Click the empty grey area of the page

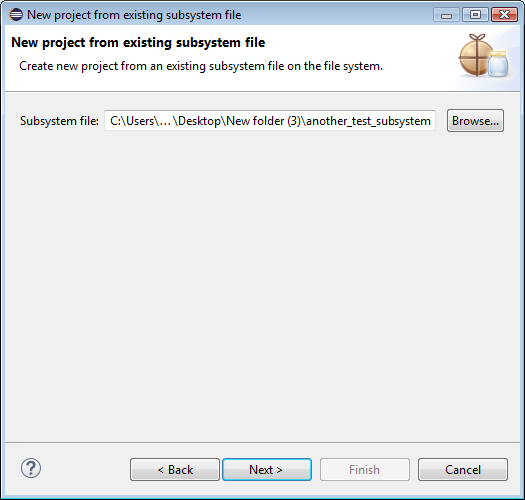[262, 285]
